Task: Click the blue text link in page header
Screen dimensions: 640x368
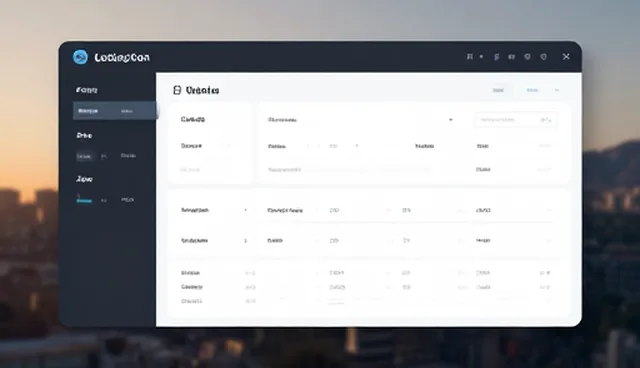Action: pyautogui.click(x=532, y=90)
